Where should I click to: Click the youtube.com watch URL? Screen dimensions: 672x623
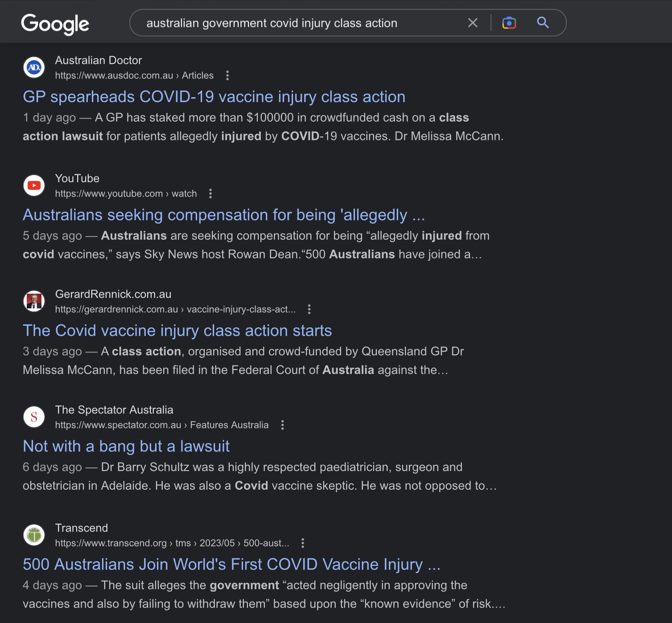click(x=126, y=193)
